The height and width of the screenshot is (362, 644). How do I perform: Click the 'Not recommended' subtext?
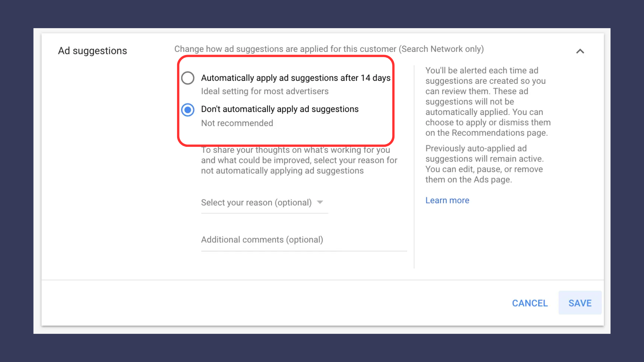click(x=237, y=123)
